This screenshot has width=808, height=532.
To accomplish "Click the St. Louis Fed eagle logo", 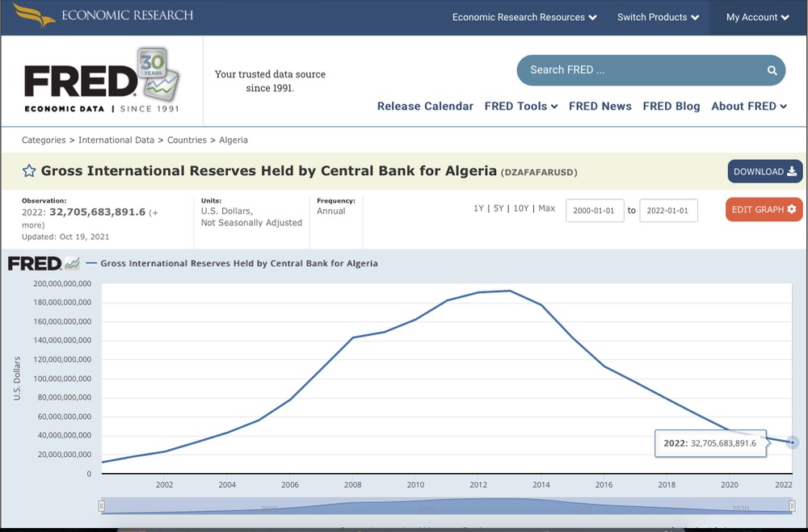I will [32, 15].
